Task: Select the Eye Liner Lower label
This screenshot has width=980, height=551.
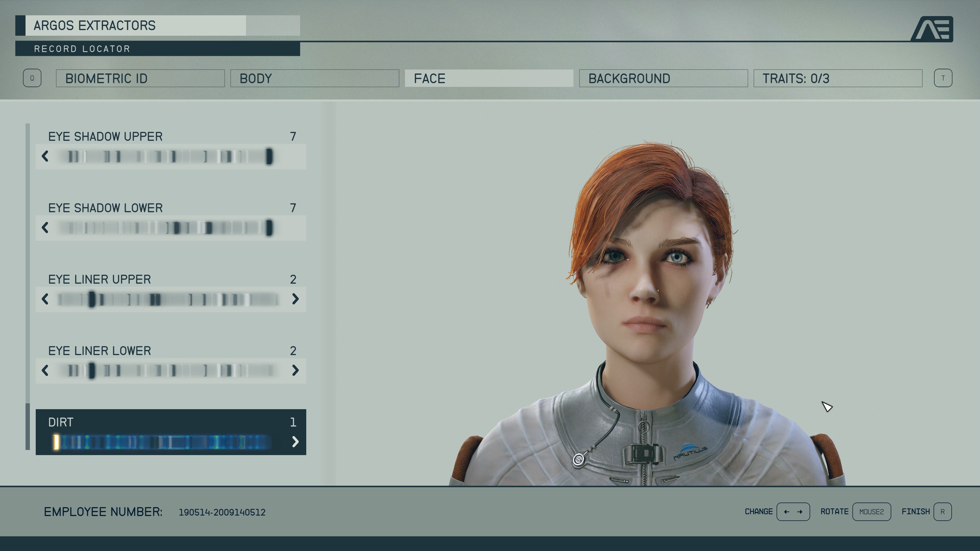Action: [x=100, y=350]
